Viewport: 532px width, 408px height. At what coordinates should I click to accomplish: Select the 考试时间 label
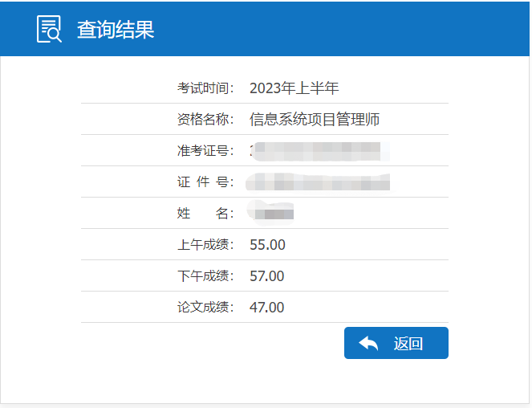point(205,88)
